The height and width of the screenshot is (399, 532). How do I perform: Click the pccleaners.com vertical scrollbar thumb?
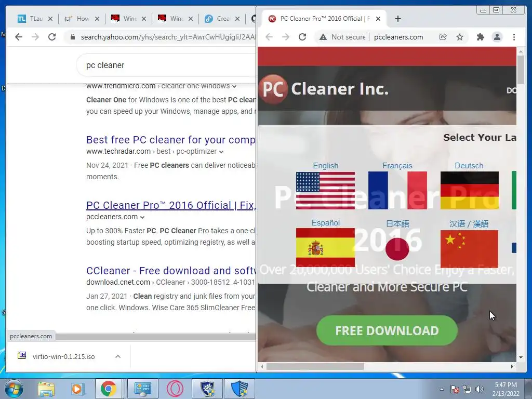[x=521, y=70]
